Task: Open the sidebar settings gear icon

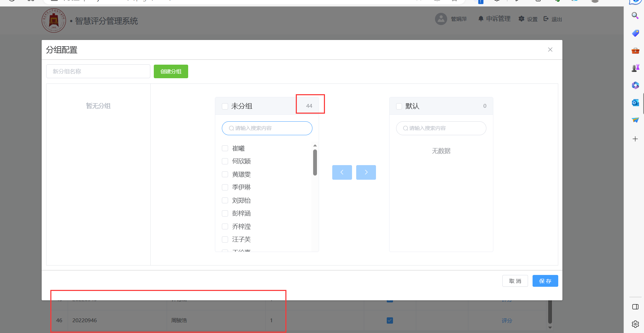Action: click(635, 324)
